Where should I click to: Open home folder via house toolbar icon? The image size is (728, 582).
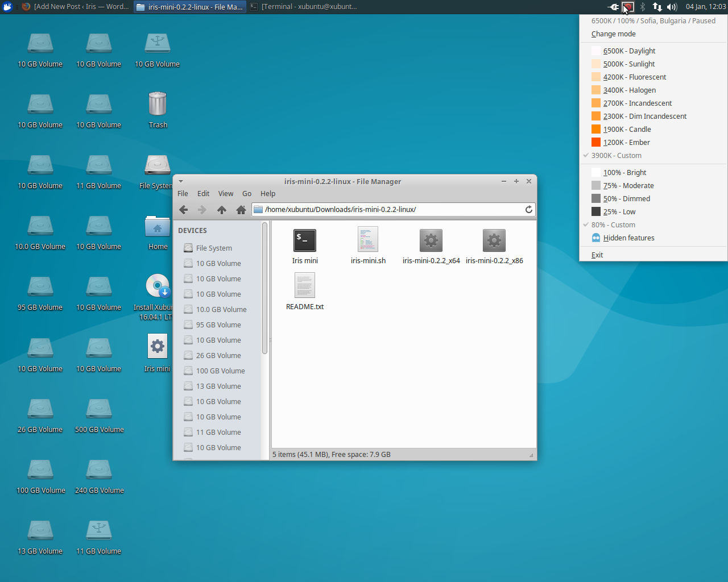pyautogui.click(x=241, y=210)
